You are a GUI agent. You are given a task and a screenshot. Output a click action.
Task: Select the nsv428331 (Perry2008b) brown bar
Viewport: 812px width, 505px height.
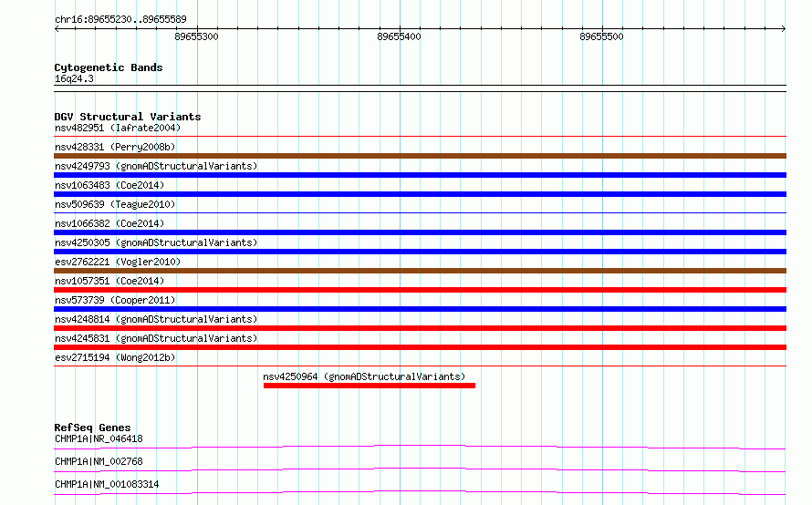point(420,156)
